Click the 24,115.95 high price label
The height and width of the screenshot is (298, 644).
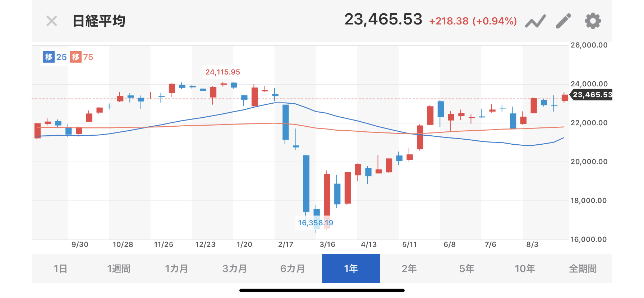pos(223,72)
